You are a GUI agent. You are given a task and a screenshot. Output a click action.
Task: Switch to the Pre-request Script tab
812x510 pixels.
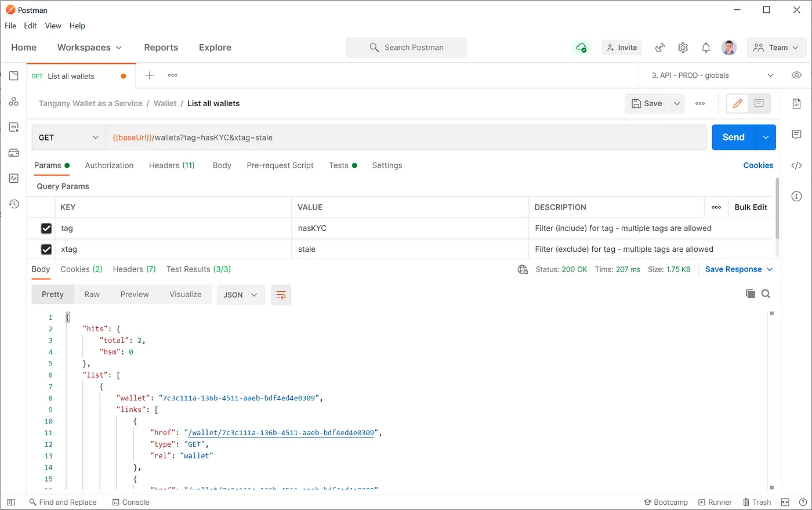[280, 165]
